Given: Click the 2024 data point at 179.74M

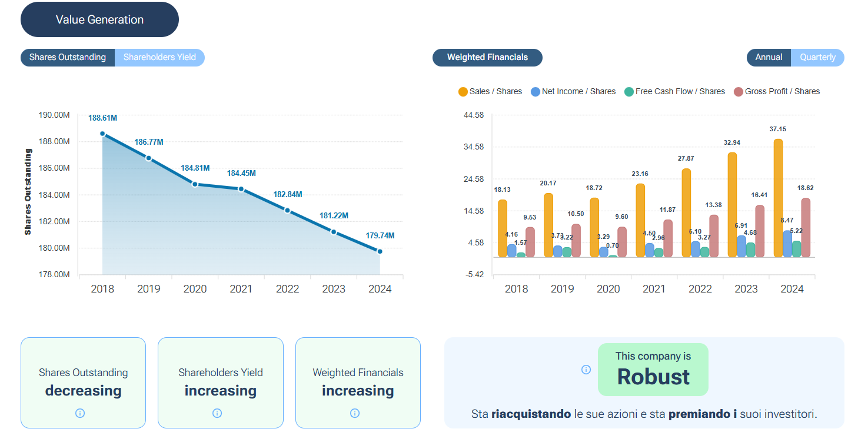Looking at the screenshot, I should coord(380,252).
